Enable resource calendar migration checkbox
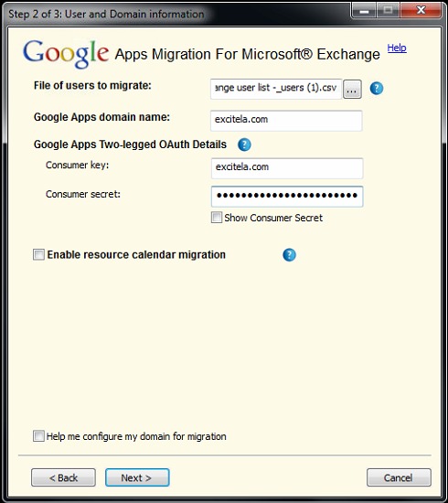 pyautogui.click(x=38, y=255)
